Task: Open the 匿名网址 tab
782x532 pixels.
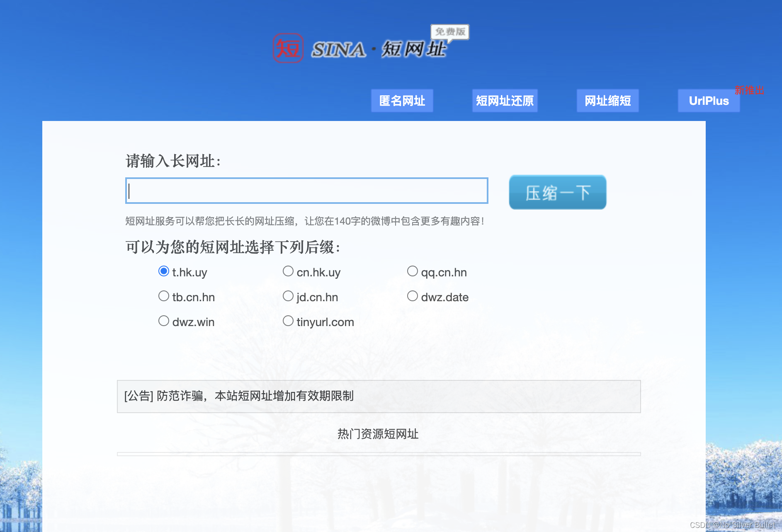Action: tap(402, 101)
